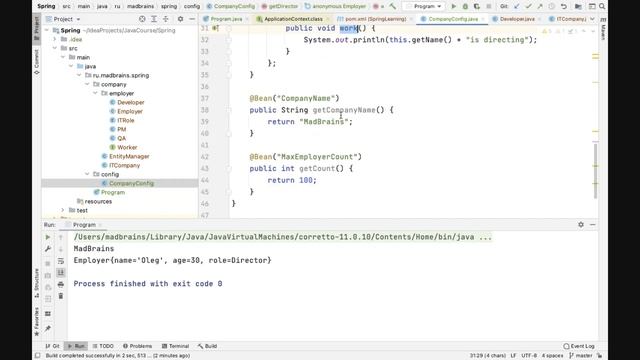640x360 pixels.
Task: Select CompanyConfig in project tree
Action: point(131,183)
